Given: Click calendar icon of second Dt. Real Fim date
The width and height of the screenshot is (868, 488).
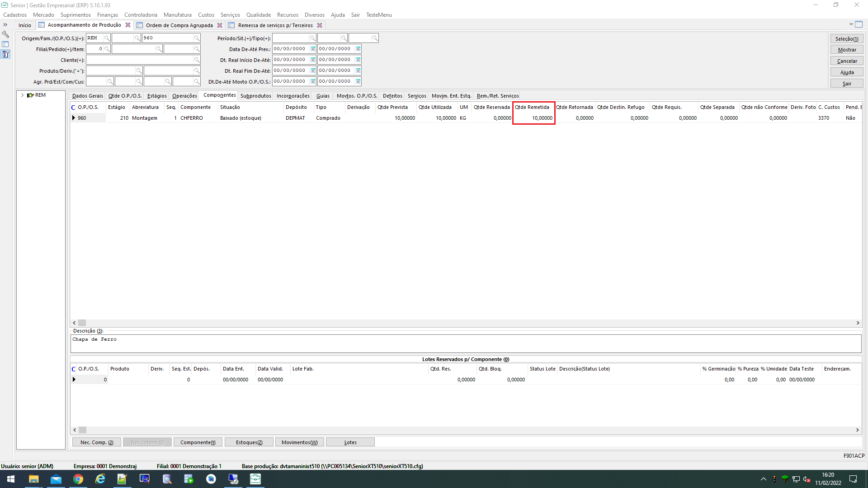Looking at the screenshot, I should pyautogui.click(x=358, y=70).
